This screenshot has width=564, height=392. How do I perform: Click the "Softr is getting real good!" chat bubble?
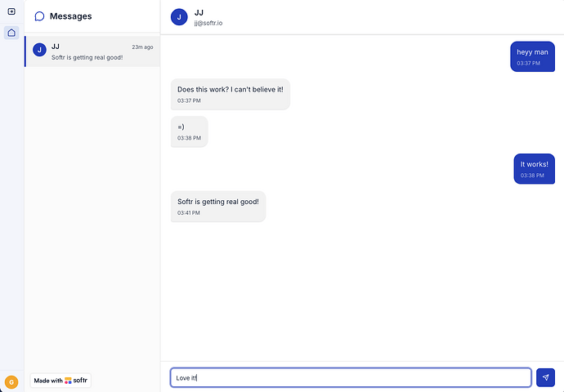coord(217,206)
